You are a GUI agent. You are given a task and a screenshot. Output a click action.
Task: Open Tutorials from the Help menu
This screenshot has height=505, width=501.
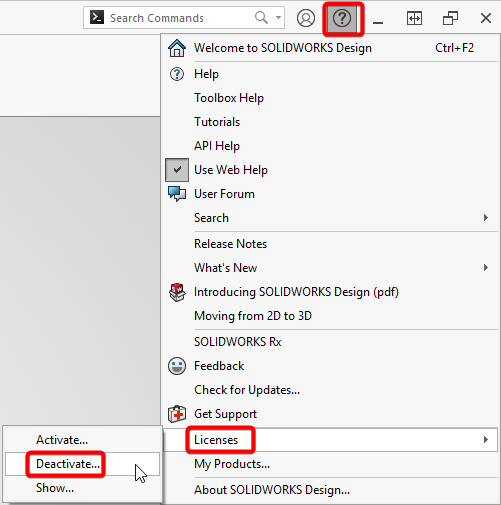(x=217, y=122)
